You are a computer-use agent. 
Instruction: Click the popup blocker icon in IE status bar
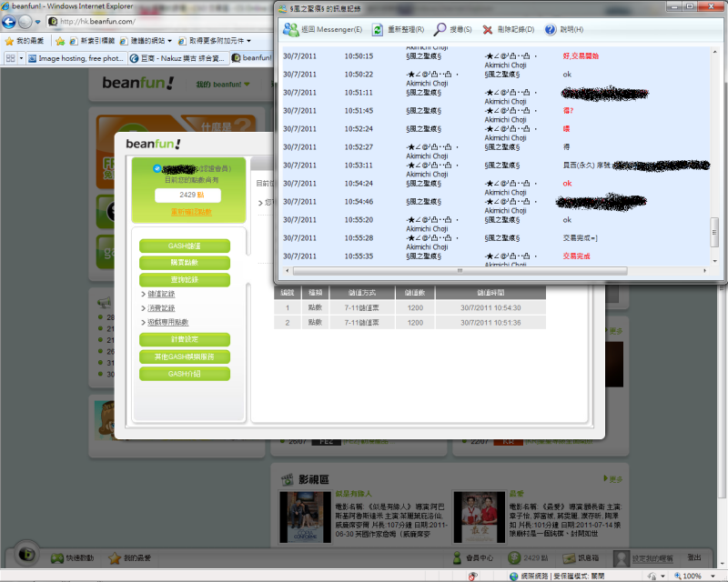point(472,576)
